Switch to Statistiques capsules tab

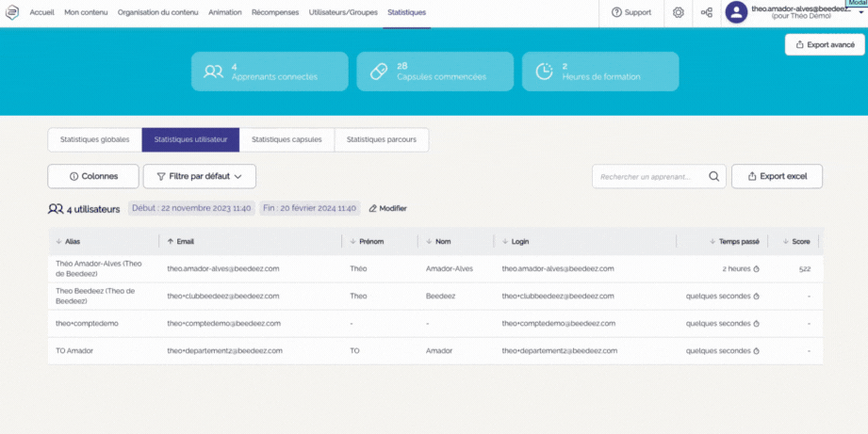(x=287, y=139)
